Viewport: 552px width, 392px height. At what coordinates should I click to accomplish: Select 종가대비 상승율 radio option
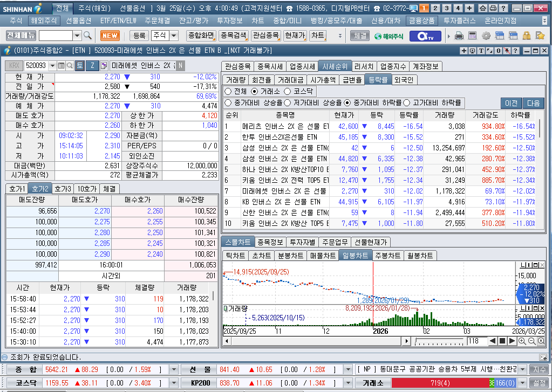pyautogui.click(x=228, y=103)
